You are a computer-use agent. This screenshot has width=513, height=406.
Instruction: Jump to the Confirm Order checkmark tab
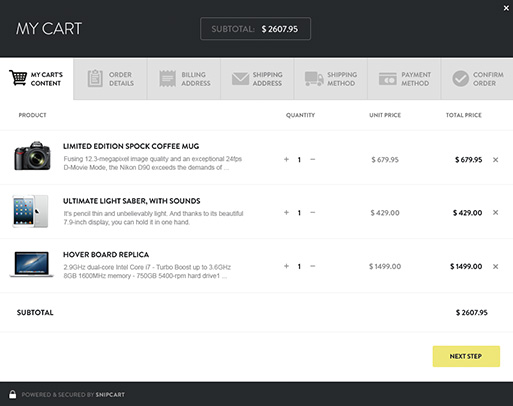pyautogui.click(x=477, y=79)
